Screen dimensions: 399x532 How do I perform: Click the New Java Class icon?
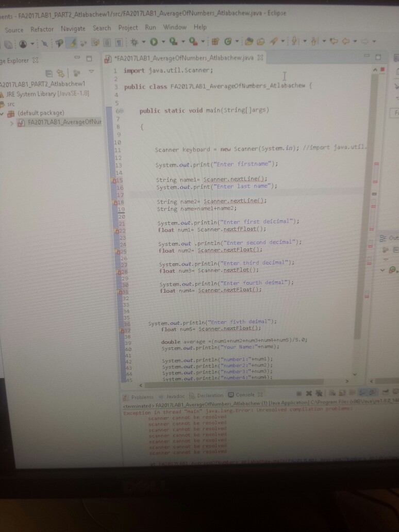228,41
